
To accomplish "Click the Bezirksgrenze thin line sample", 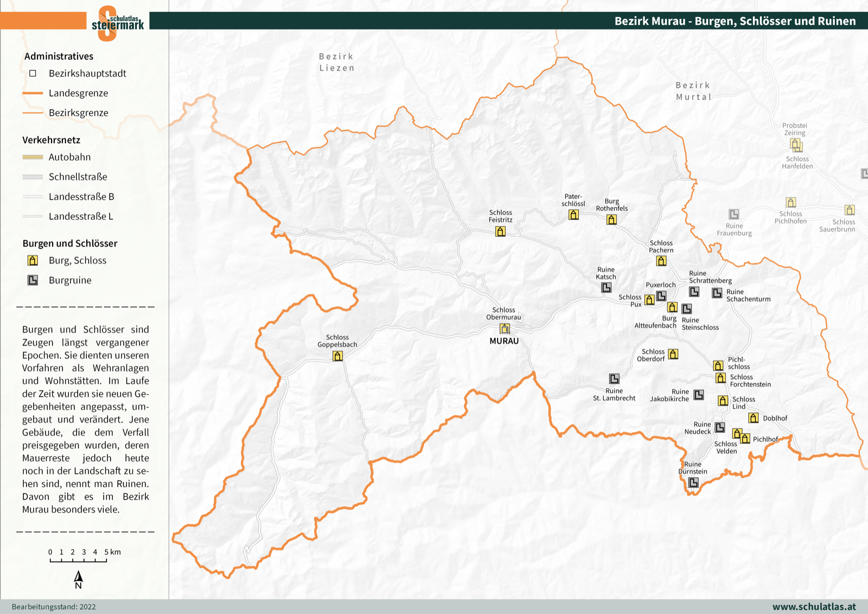I will pos(33,113).
